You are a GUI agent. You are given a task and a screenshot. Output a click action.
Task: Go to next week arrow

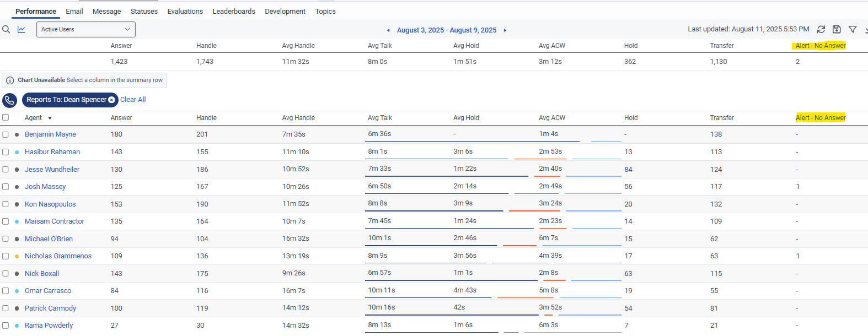[505, 30]
